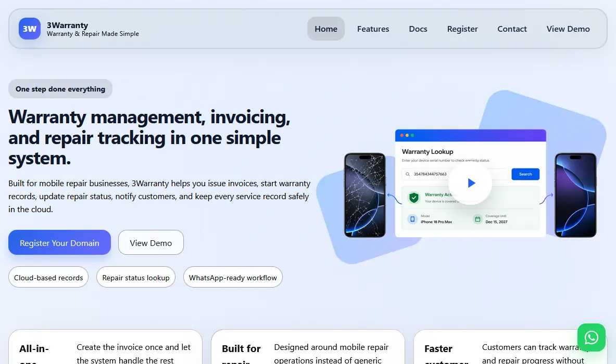Click the Register Your Domain button
The width and height of the screenshot is (616, 364).
(x=59, y=242)
